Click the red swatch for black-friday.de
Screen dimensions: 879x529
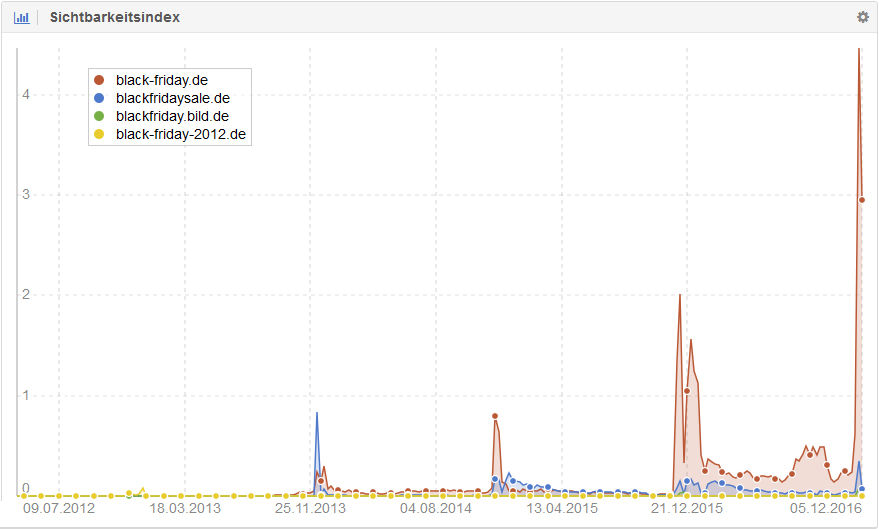[x=99, y=80]
